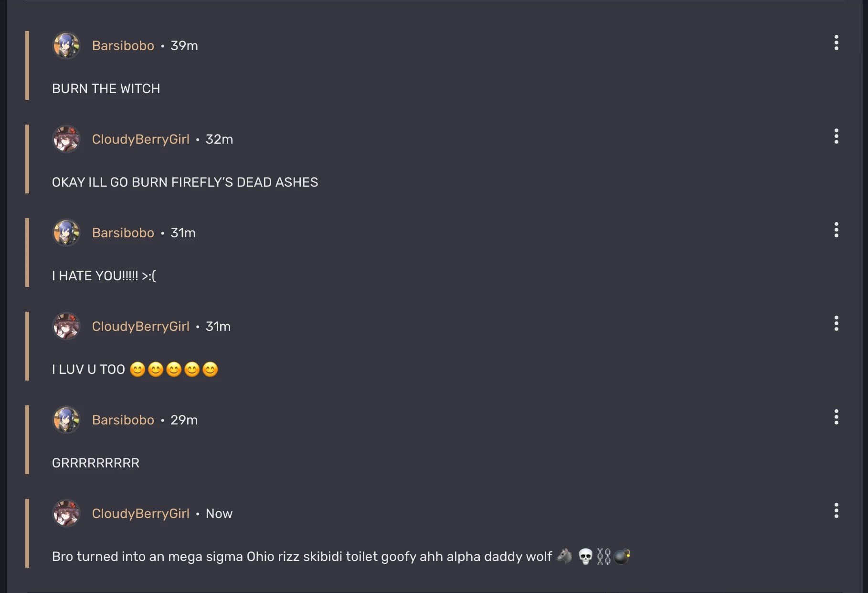The width and height of the screenshot is (868, 593).
Task: Click Barsibobo's avatar beside I HATE YOU!!!!!
Action: pyautogui.click(x=66, y=233)
